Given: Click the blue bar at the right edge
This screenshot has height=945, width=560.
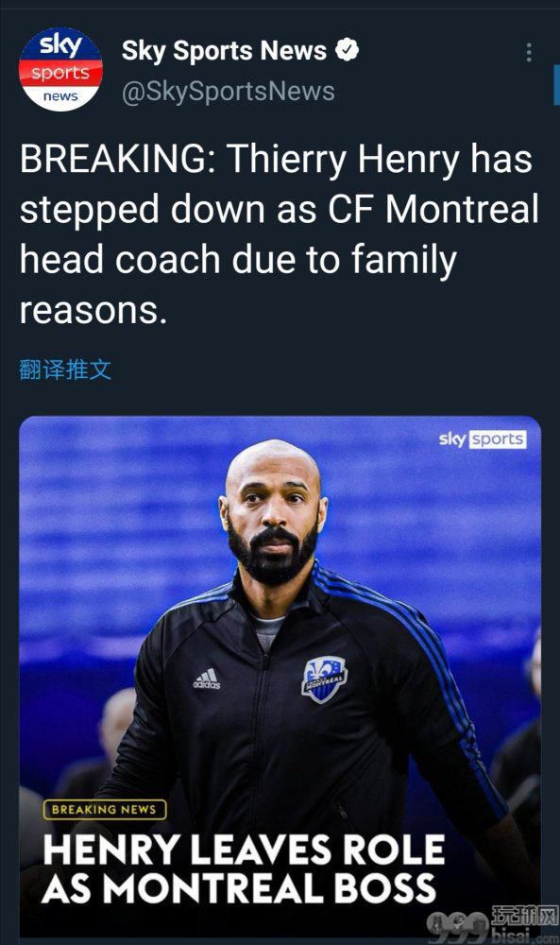Looking at the screenshot, I should tap(556, 86).
